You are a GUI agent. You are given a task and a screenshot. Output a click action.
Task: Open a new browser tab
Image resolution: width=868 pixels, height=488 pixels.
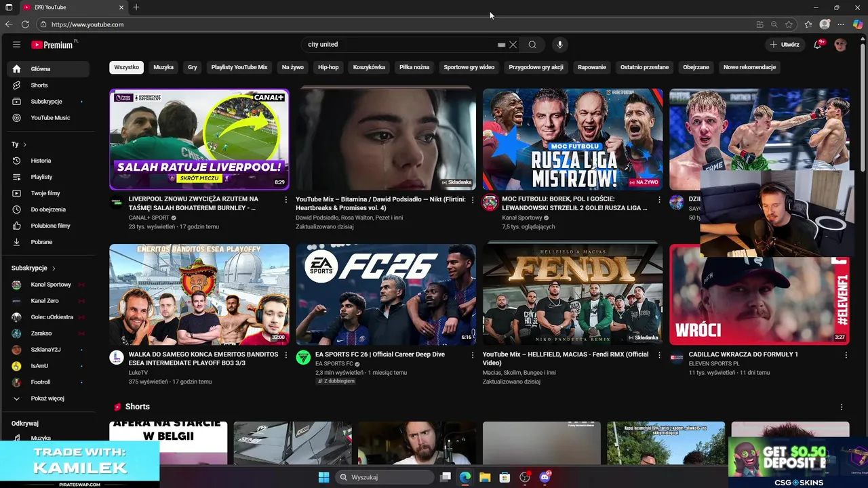pos(136,7)
